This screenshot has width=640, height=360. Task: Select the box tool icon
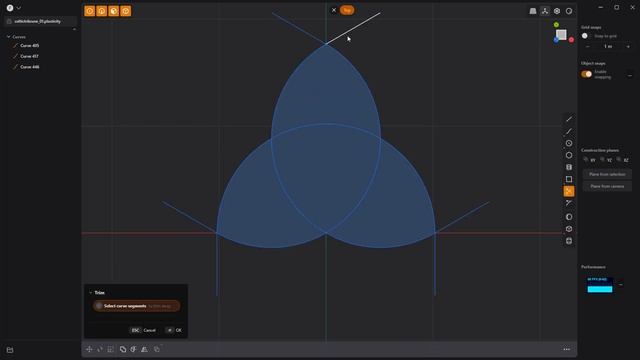click(569, 229)
